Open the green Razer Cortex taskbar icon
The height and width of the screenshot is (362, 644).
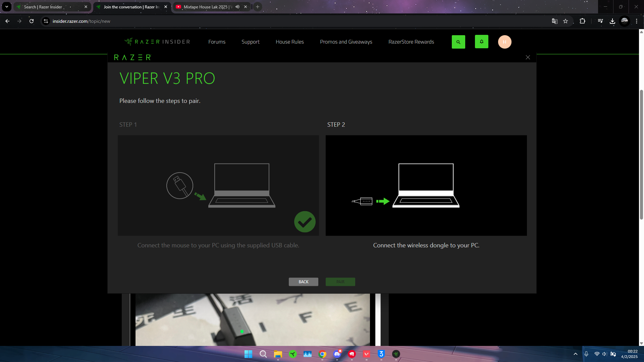293,354
